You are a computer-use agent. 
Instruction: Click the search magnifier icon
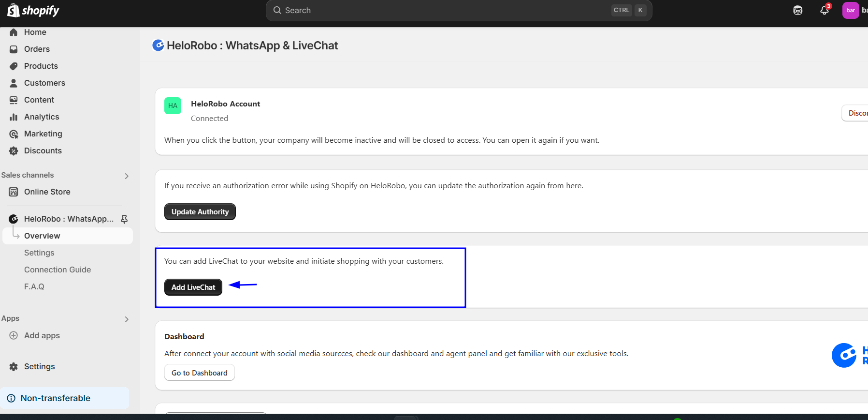(277, 10)
